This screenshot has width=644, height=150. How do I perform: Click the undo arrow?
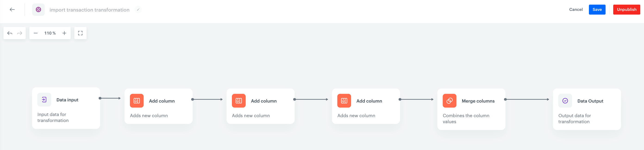pyautogui.click(x=10, y=33)
